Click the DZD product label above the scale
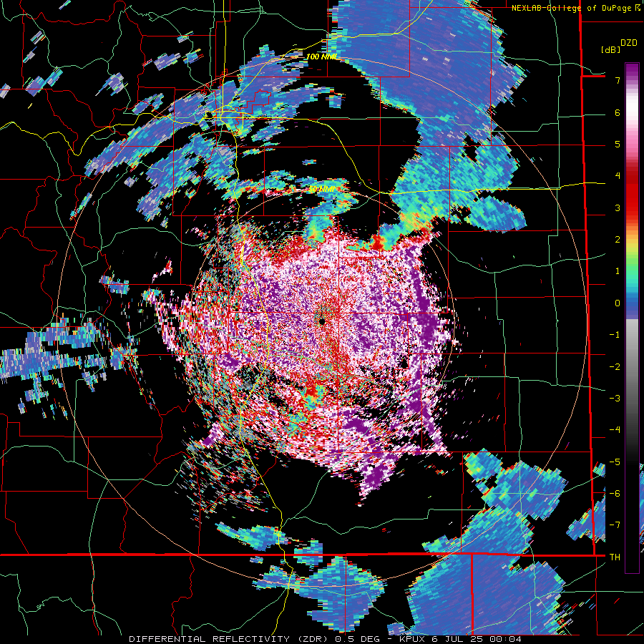Viewport: 644px width, 644px height. (629, 42)
